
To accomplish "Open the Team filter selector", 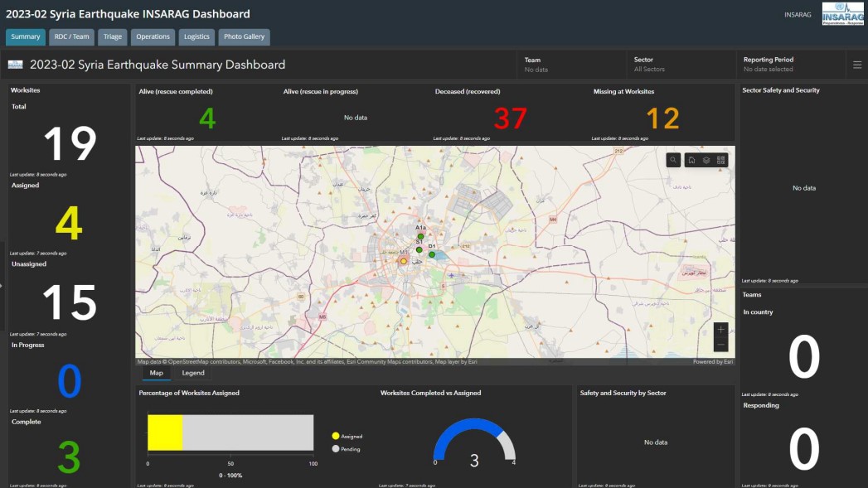I will 571,65.
